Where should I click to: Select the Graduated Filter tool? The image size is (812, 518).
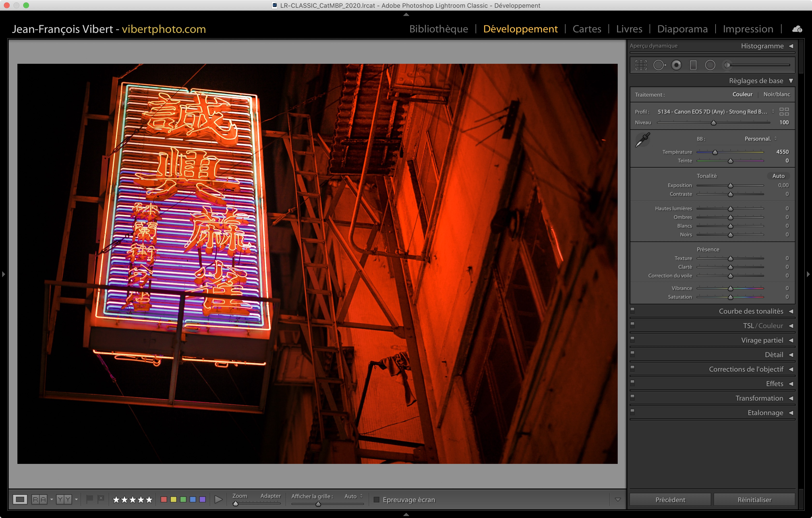(693, 65)
